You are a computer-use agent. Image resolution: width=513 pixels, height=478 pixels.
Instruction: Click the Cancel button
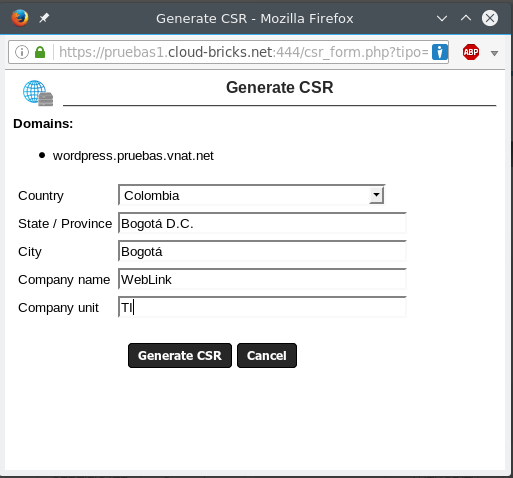pos(267,356)
